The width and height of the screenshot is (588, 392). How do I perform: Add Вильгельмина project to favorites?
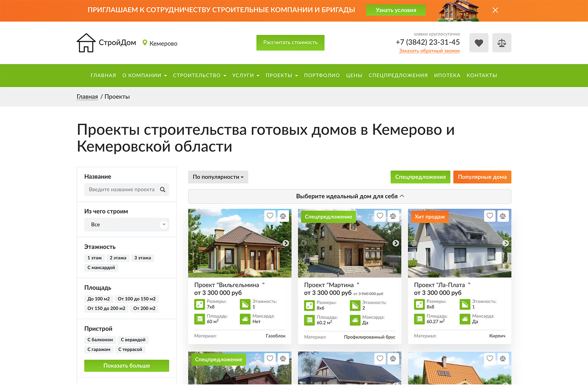[270, 215]
